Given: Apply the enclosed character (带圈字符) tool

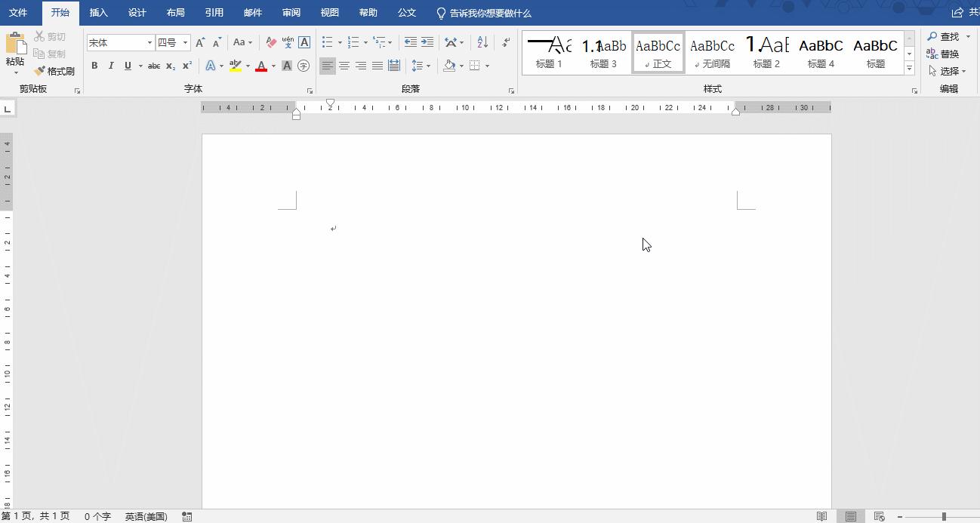Looking at the screenshot, I should click(304, 66).
